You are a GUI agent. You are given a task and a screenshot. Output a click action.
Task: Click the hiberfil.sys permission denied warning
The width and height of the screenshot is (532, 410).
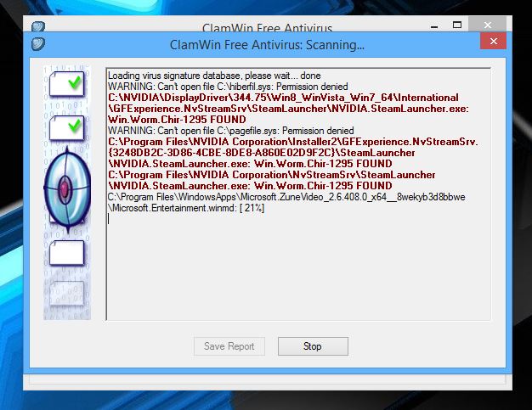pyautogui.click(x=228, y=87)
